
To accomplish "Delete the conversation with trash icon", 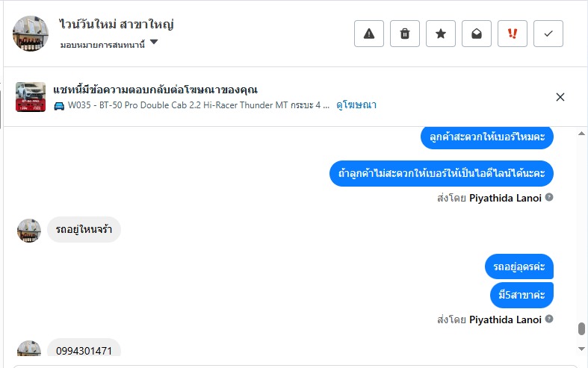I will [405, 34].
